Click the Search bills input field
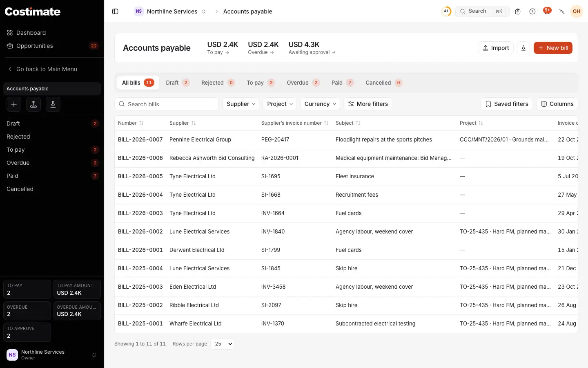 pyautogui.click(x=167, y=104)
